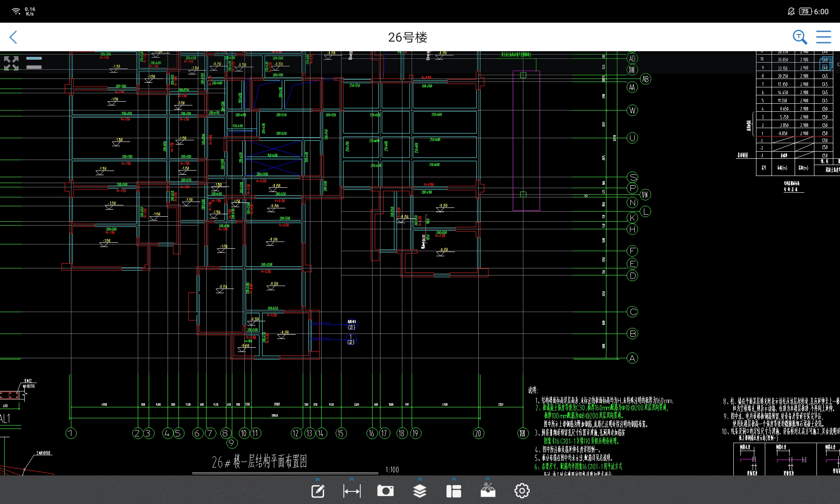Open the toolbox with wrench icon
The image size is (840, 504).
pos(488,490)
